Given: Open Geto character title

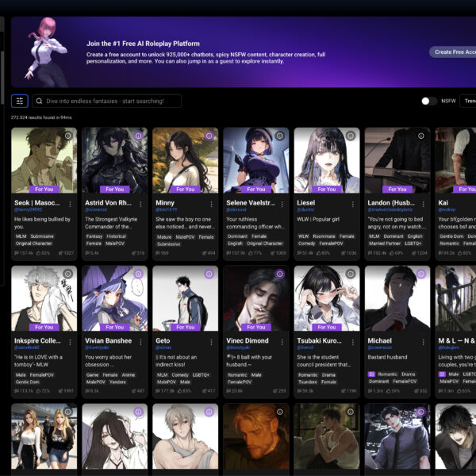Looking at the screenshot, I should point(163,340).
